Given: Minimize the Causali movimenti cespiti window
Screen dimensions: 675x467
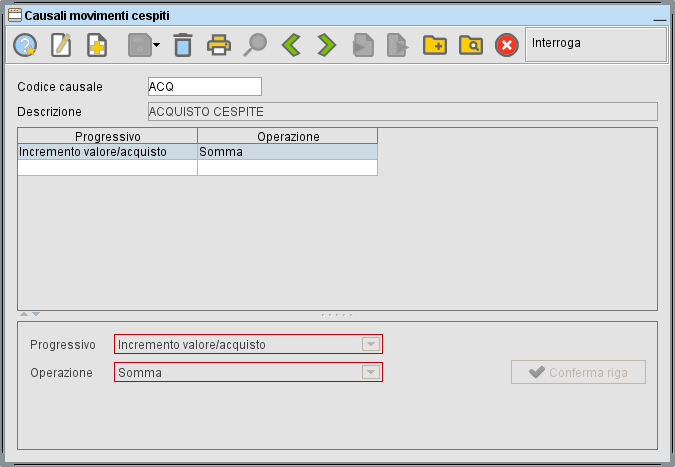Looking at the screenshot, I should [x=660, y=19].
